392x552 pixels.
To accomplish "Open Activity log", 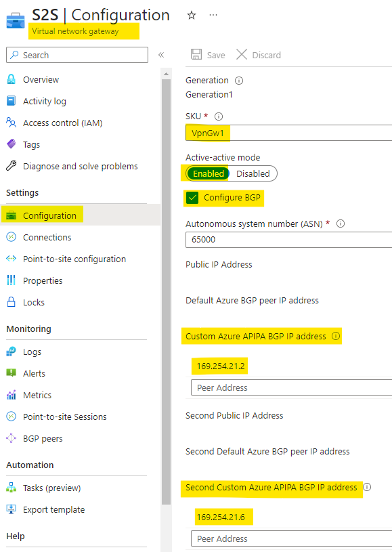I will coord(45,102).
